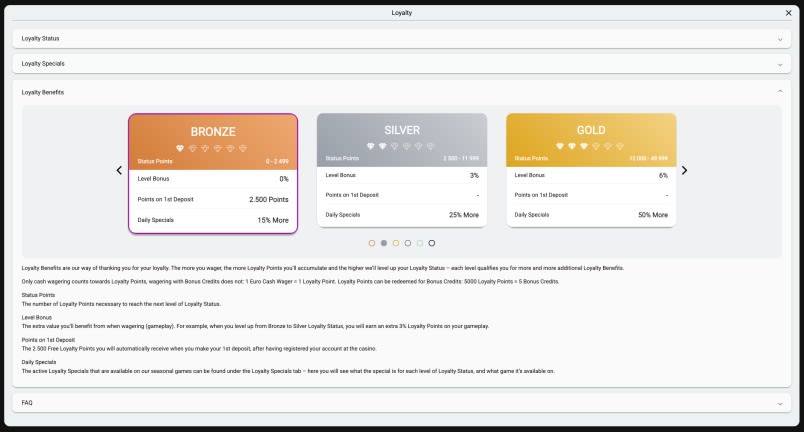Viewport: 804px width, 432px height.
Task: Click the diamond icons on Bronze card
Action: coord(213,148)
